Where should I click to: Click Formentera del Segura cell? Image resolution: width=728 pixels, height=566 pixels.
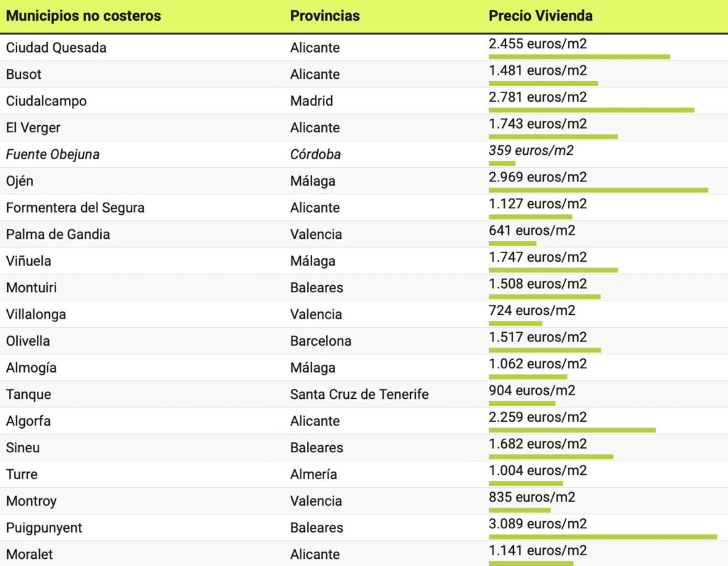coord(75,208)
